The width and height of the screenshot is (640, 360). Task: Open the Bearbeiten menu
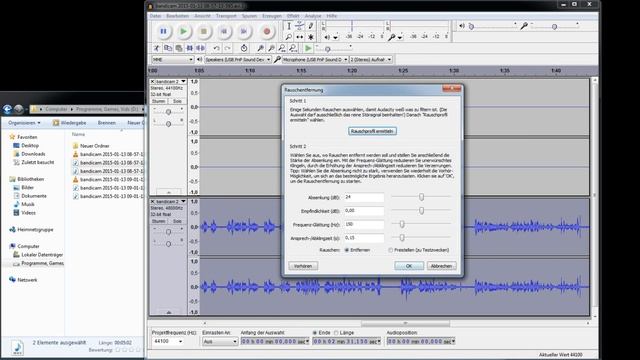pyautogui.click(x=178, y=16)
